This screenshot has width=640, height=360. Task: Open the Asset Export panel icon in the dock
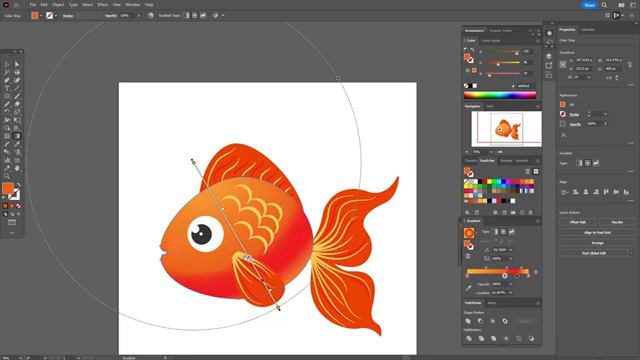549,65
